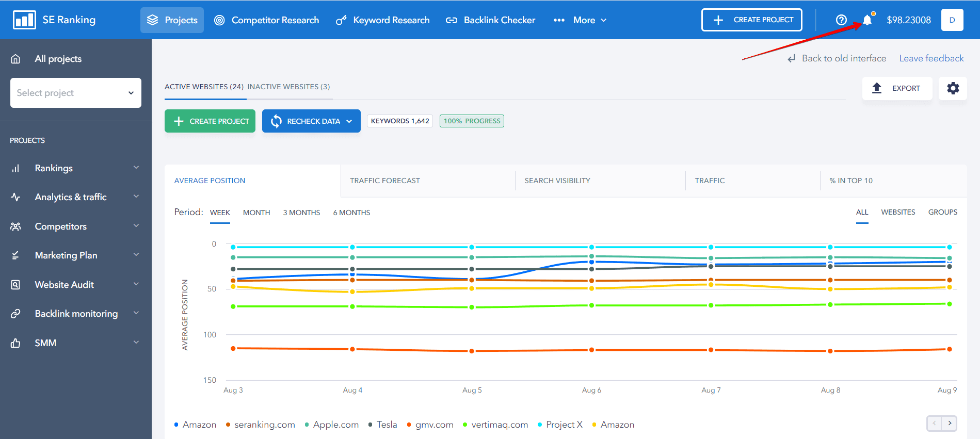The image size is (980, 439).
Task: Toggle the yellow Amazon legend series
Action: (613, 425)
